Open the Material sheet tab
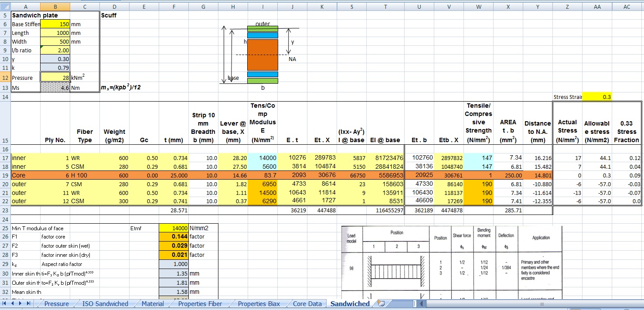 (x=153, y=304)
